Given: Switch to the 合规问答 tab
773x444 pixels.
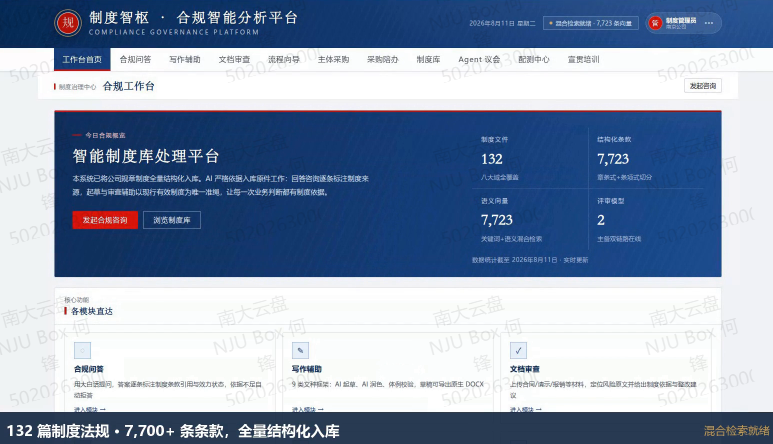Looking at the screenshot, I should 135,60.
